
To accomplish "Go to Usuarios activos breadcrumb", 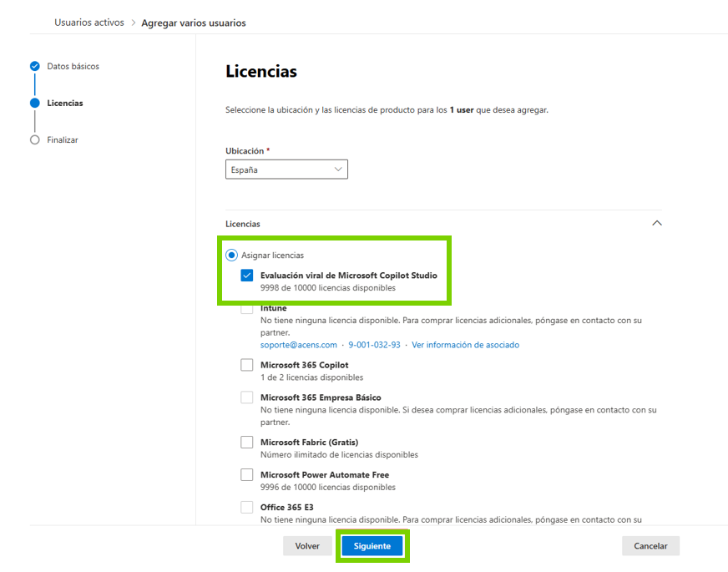I will pyautogui.click(x=89, y=23).
